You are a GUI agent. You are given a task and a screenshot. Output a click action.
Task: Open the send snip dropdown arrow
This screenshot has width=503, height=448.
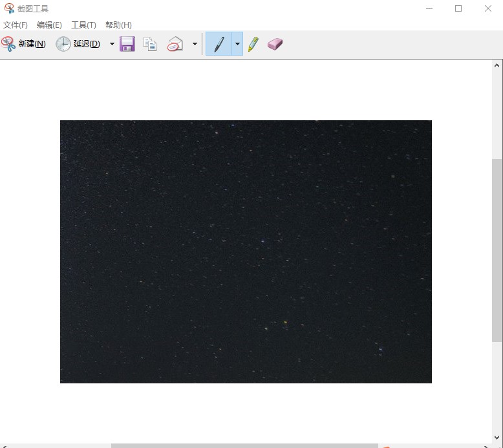tap(195, 43)
